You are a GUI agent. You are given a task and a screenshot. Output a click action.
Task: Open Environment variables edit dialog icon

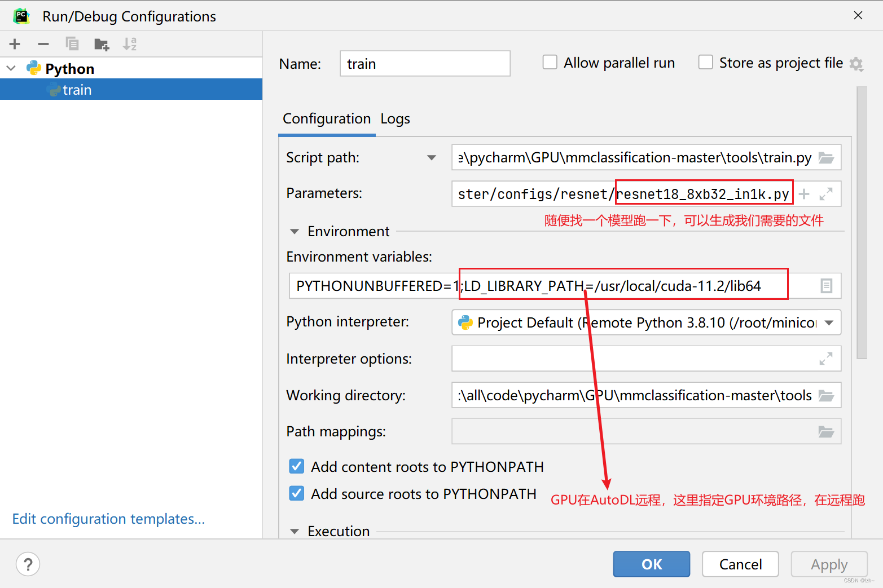tap(826, 286)
